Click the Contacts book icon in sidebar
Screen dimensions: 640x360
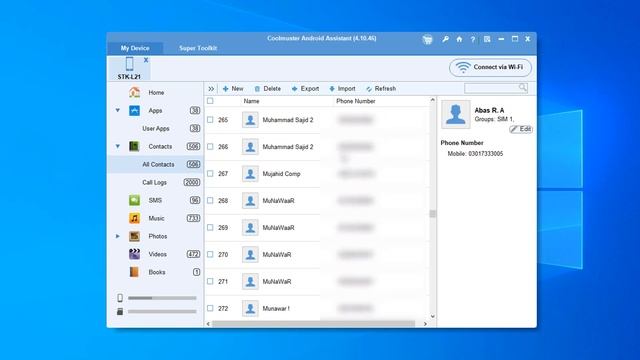coord(134,146)
